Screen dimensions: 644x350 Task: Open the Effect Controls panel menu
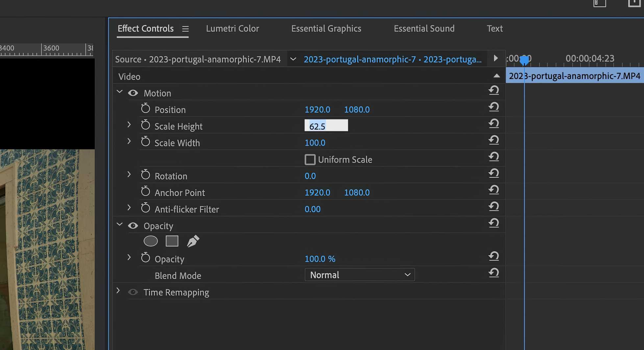(x=185, y=29)
